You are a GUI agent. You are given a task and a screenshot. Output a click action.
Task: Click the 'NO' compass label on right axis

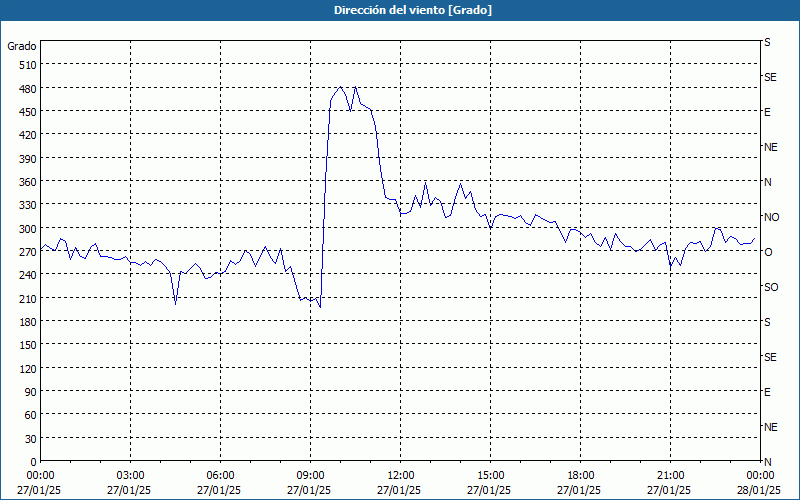click(x=771, y=217)
